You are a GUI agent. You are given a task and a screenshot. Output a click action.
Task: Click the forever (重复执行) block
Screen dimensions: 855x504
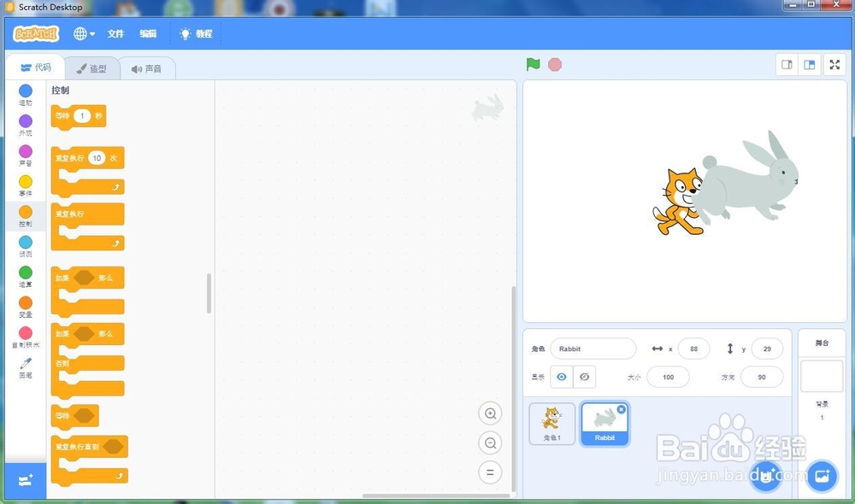tap(87, 226)
